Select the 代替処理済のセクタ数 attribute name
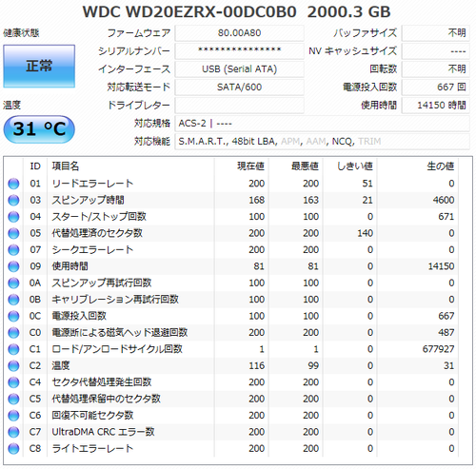476x469 pixels. click(x=97, y=233)
